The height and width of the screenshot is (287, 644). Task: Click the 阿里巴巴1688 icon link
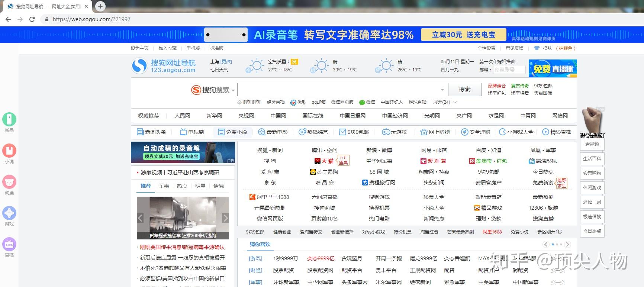click(252, 197)
